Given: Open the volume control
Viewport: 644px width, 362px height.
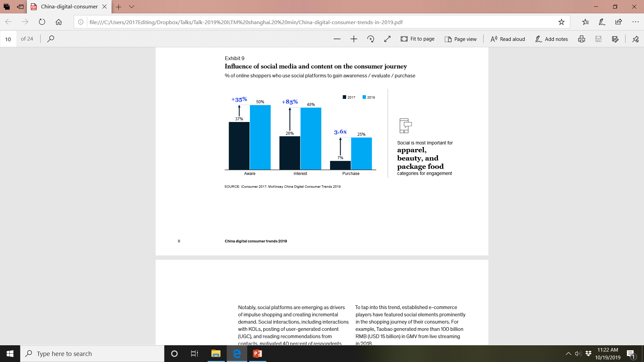Looking at the screenshot, I should coord(578,354).
